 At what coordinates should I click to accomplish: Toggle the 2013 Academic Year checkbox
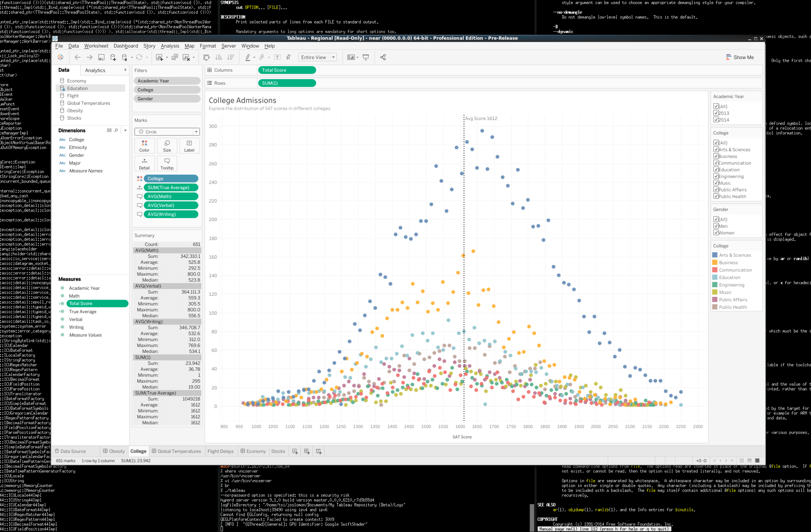[716, 113]
